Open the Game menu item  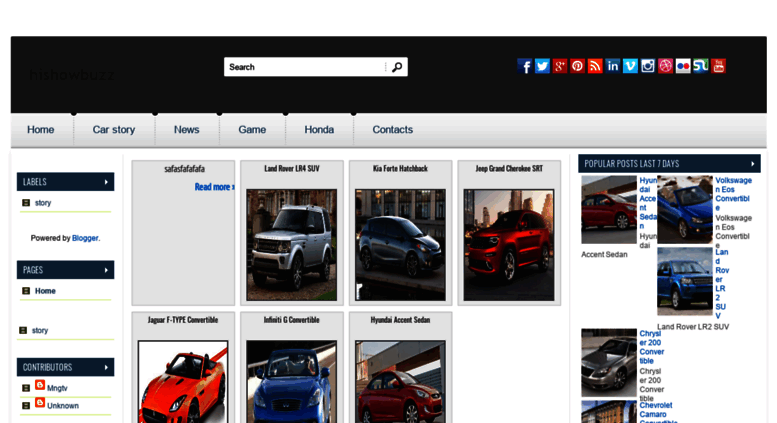[252, 130]
